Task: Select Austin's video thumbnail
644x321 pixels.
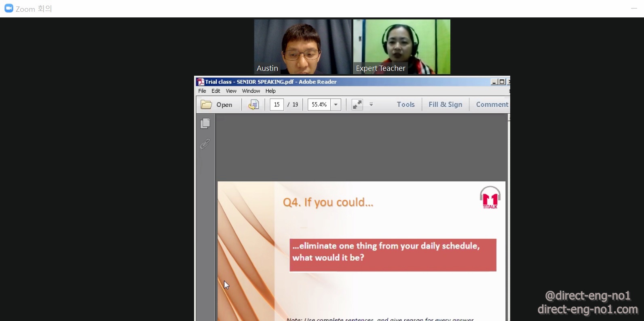Action: pyautogui.click(x=303, y=47)
